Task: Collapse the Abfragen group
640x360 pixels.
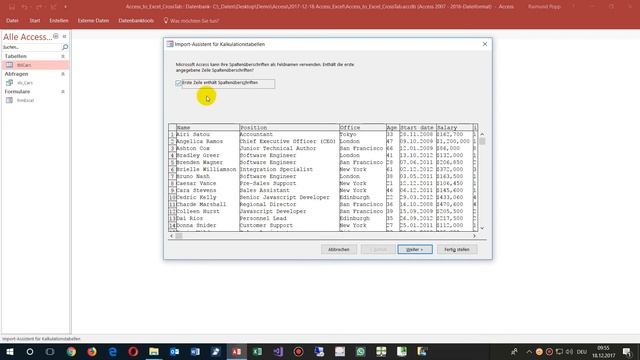Action: pos(63,74)
